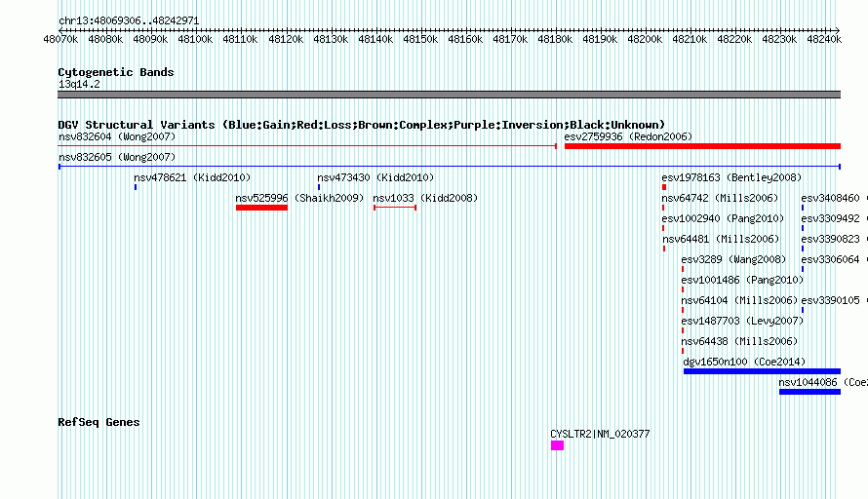
Task: Click the blue nsv832605 gain line
Action: coord(450,167)
